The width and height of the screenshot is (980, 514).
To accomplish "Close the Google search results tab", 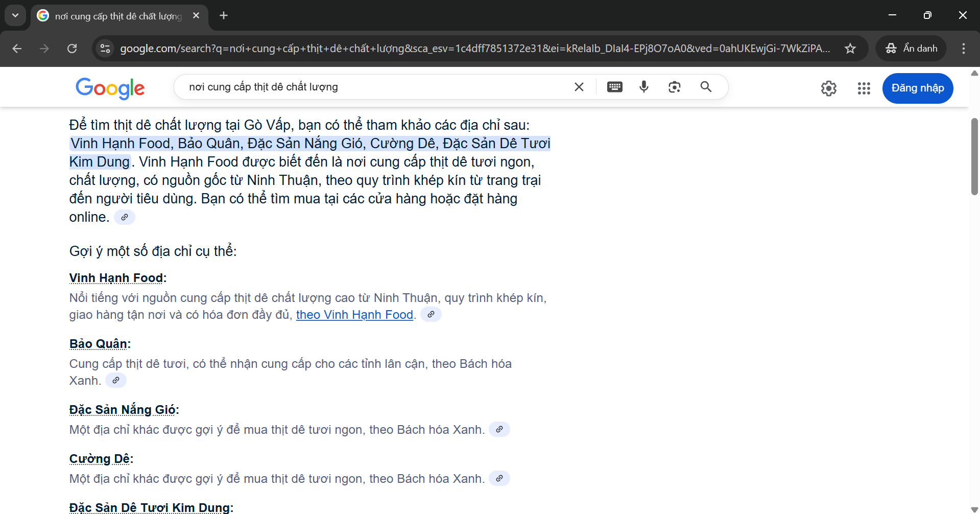I will (196, 16).
